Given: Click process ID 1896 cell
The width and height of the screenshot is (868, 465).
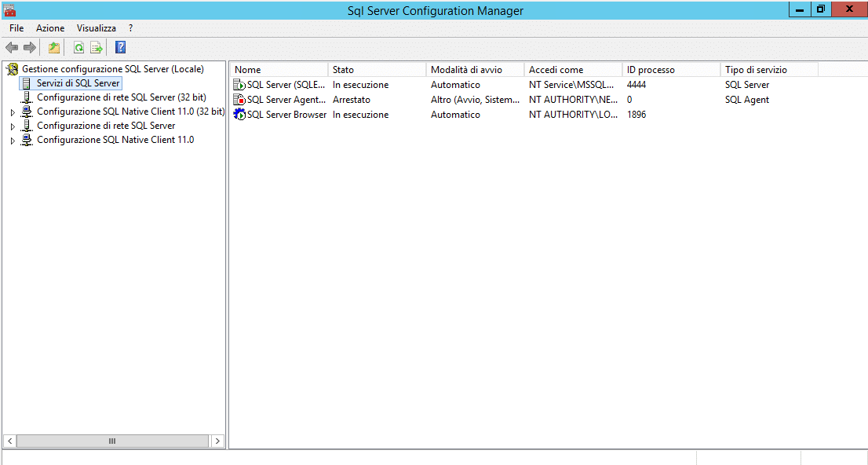Looking at the screenshot, I should coord(636,115).
